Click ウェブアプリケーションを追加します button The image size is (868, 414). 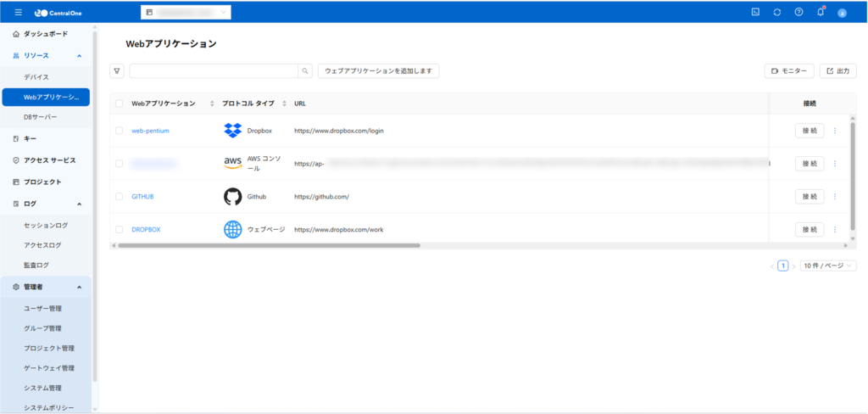378,71
